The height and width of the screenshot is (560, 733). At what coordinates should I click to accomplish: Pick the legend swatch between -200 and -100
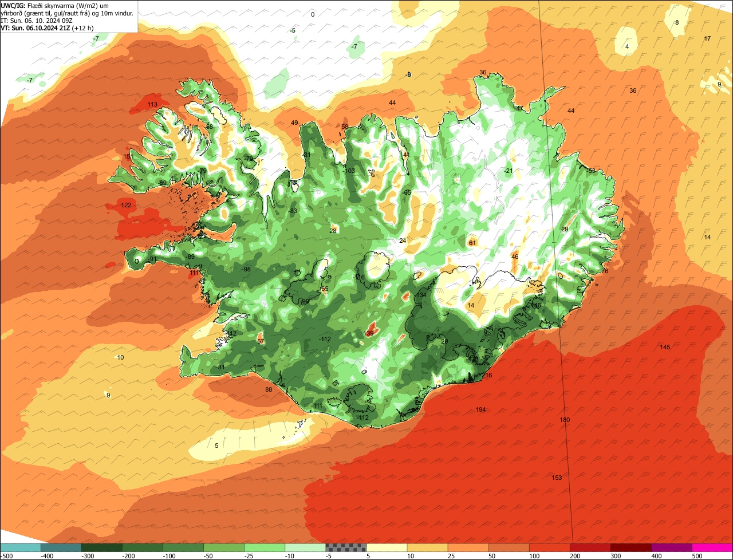[143, 547]
